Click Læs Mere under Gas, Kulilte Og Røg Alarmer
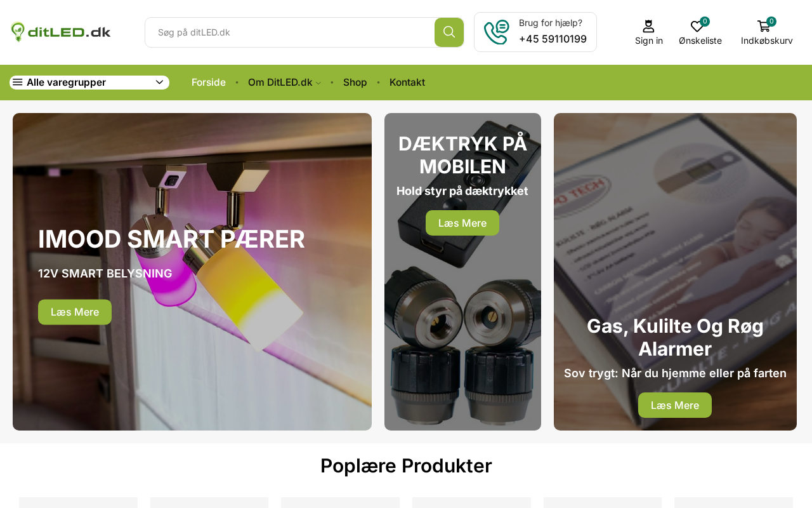The height and width of the screenshot is (508, 812). (675, 405)
